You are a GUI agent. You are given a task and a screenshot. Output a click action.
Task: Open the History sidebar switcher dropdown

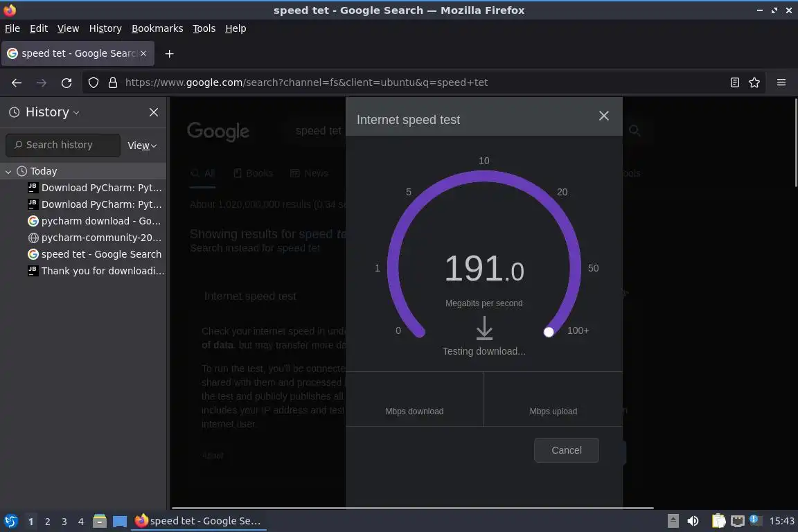point(44,112)
